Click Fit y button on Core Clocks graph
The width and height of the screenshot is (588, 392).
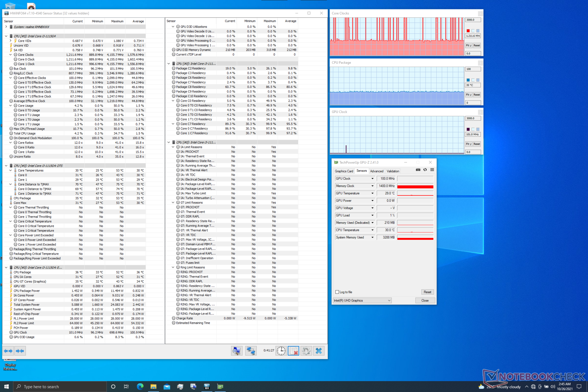[x=468, y=45]
